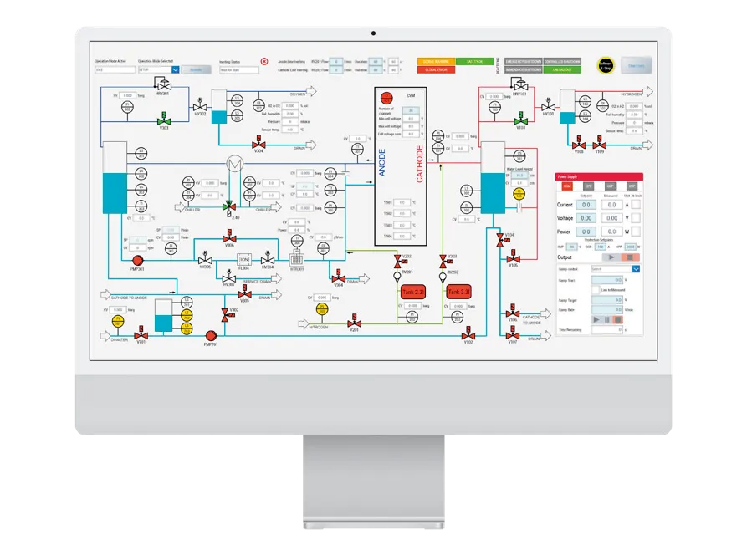Expand the Ramp control dropdown
This screenshot has width=747, height=560.
(x=636, y=269)
